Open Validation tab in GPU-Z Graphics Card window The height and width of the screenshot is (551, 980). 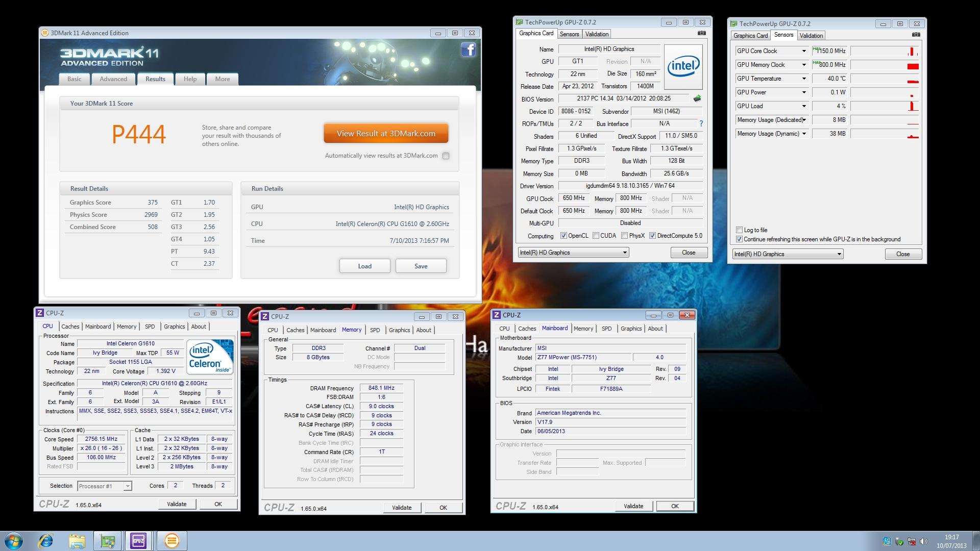597,34
